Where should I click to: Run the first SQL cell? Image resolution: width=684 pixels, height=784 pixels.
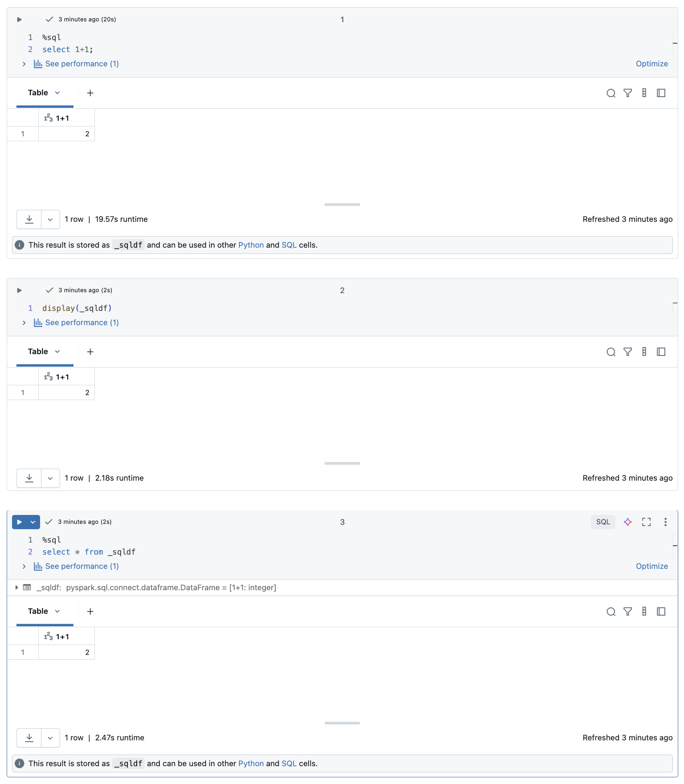pyautogui.click(x=19, y=19)
